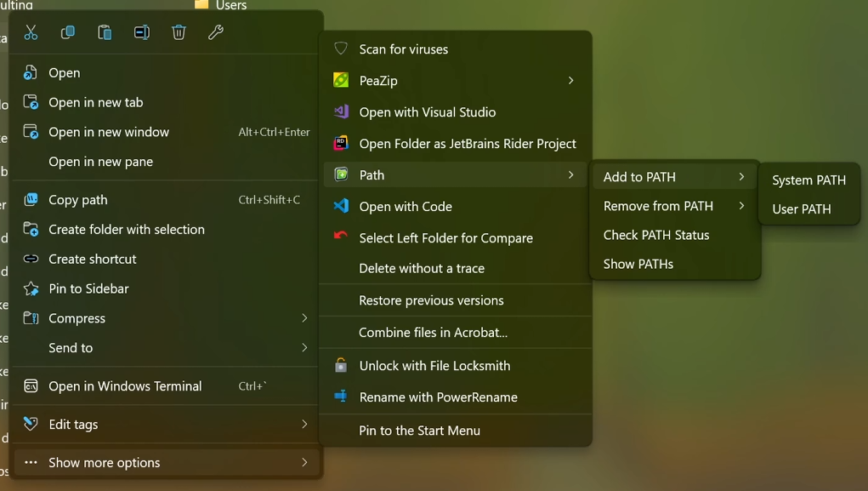Choose Rename with PowerRename label
868x491 pixels.
click(x=439, y=397)
